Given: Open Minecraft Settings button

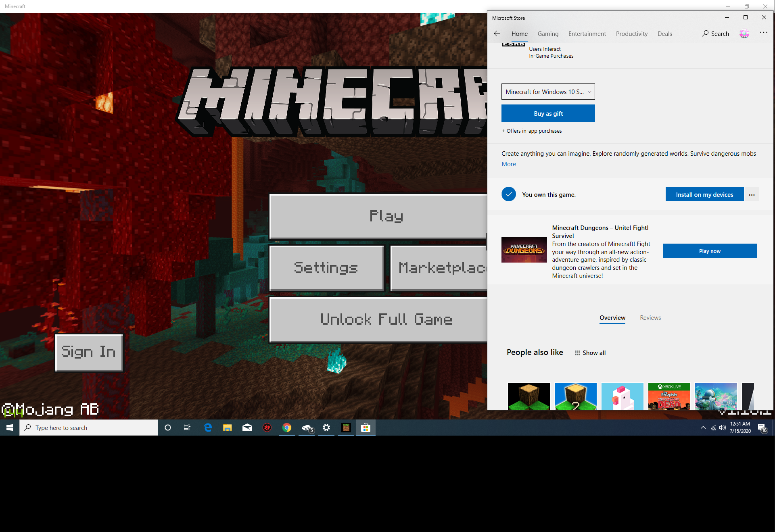Looking at the screenshot, I should [326, 268].
